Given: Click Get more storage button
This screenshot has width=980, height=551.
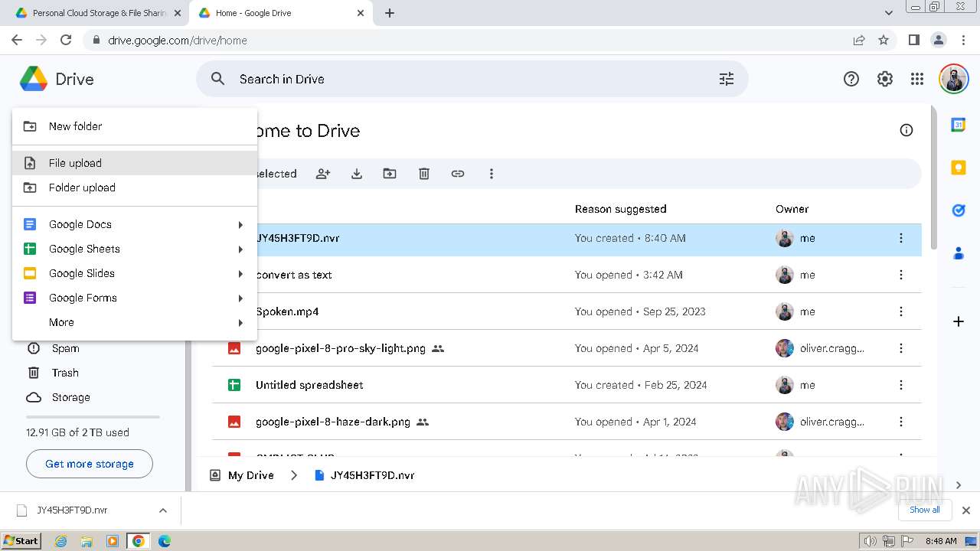Looking at the screenshot, I should coord(90,464).
